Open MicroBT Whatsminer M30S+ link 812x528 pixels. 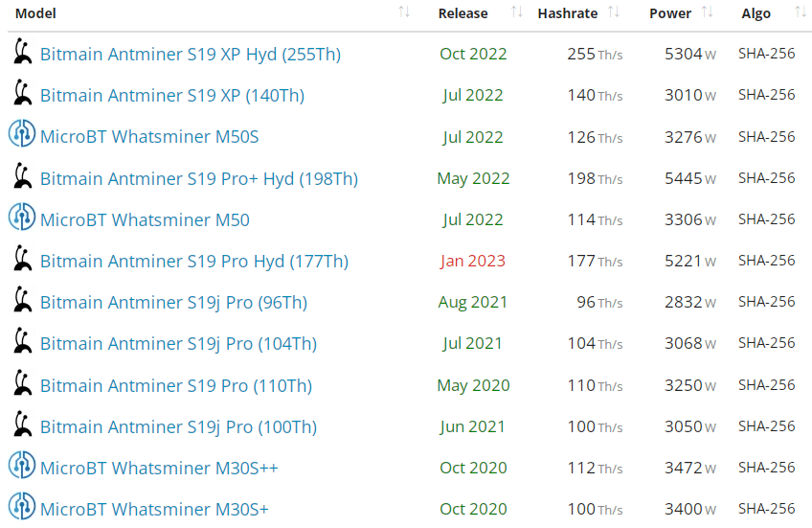155,510
